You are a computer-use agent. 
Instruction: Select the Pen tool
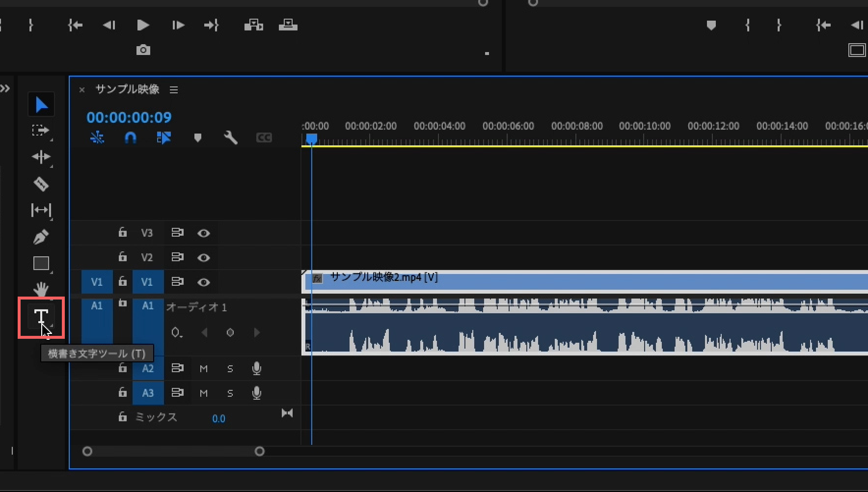click(41, 237)
